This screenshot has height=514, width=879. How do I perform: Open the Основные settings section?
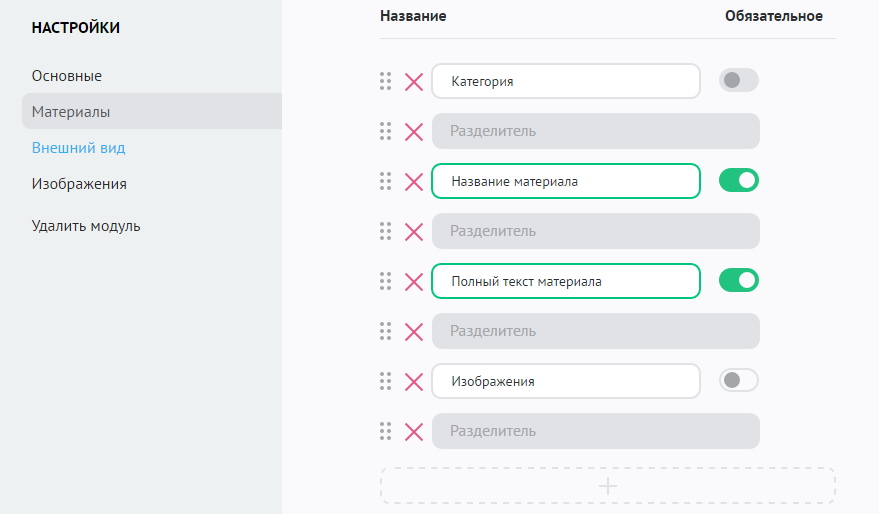(67, 76)
